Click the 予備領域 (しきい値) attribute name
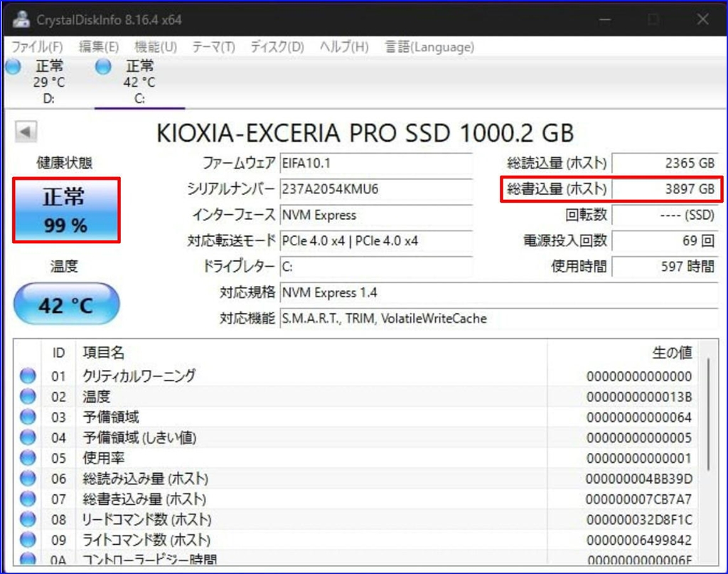This screenshot has width=728, height=574. click(139, 437)
